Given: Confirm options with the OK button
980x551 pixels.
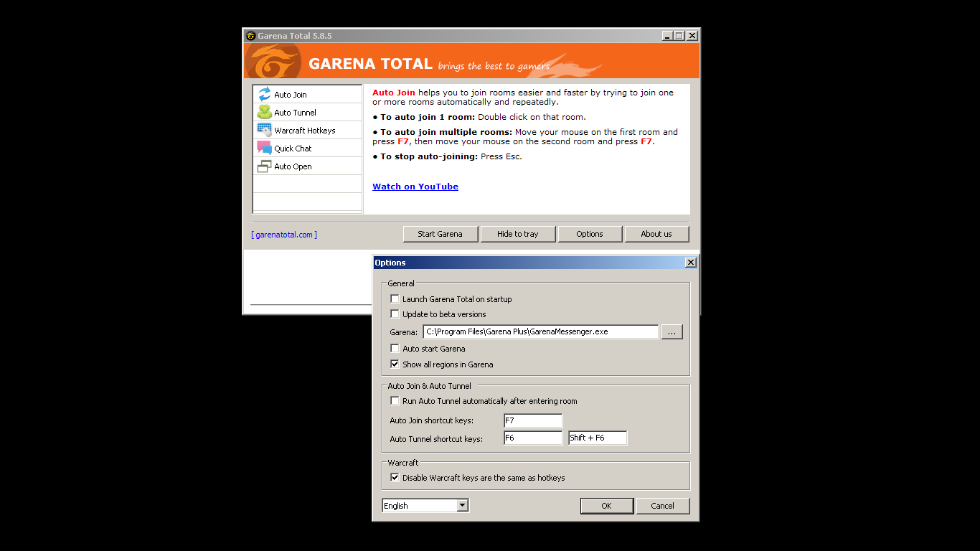Looking at the screenshot, I should pyautogui.click(x=606, y=506).
